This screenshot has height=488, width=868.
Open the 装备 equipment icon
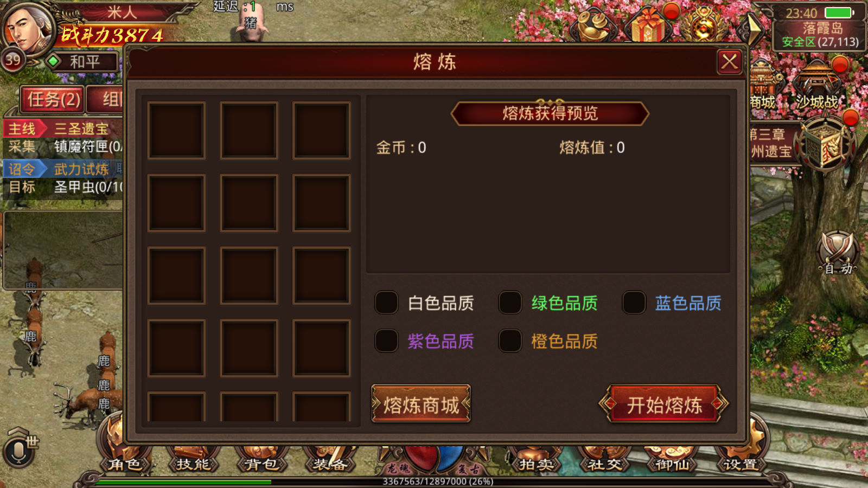(x=329, y=460)
